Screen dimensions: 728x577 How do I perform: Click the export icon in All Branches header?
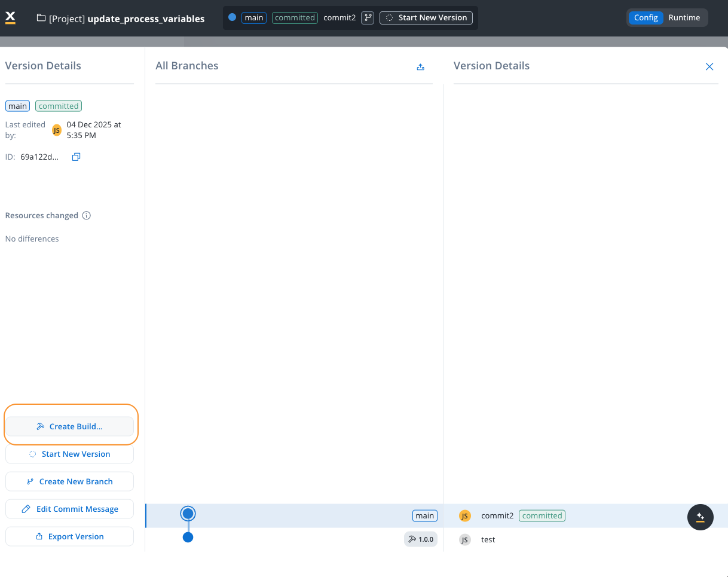pos(420,67)
